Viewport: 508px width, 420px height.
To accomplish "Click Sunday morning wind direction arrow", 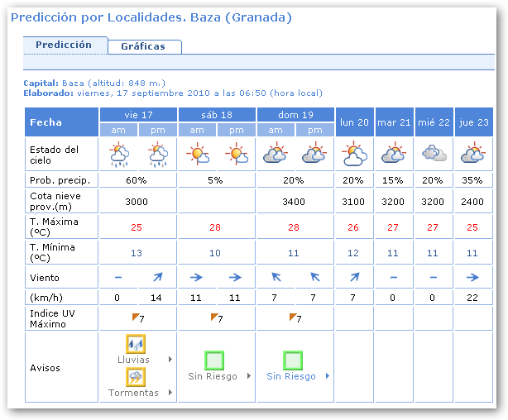I will click(276, 278).
